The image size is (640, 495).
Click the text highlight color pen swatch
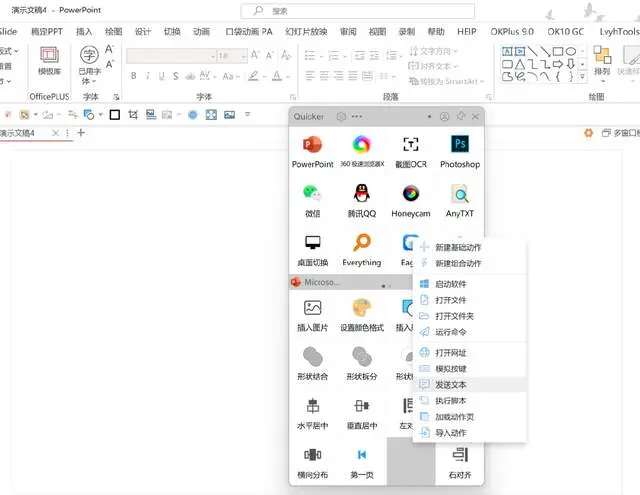pyautogui.click(x=253, y=76)
